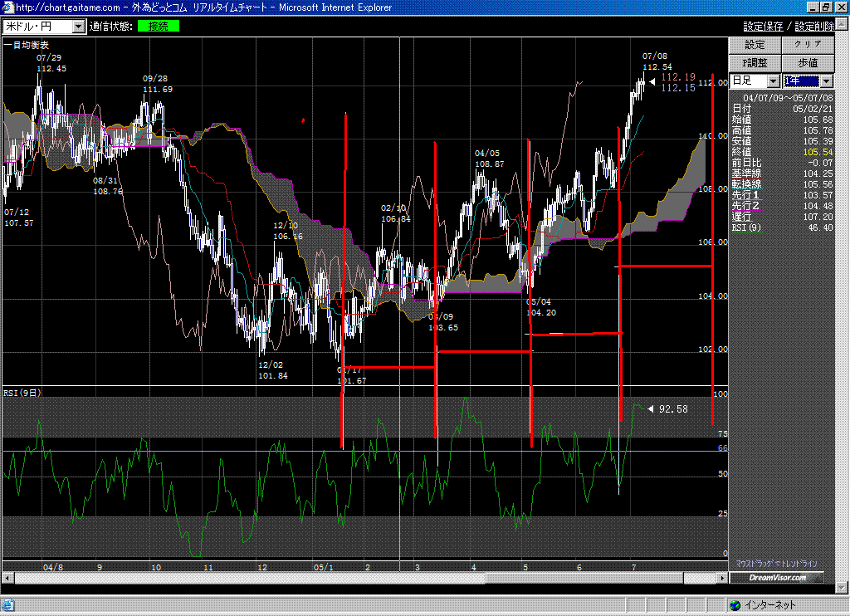Viewport: 850px width, 616px height.
Task: Click the IE page icon in status bar
Action: coord(7,604)
